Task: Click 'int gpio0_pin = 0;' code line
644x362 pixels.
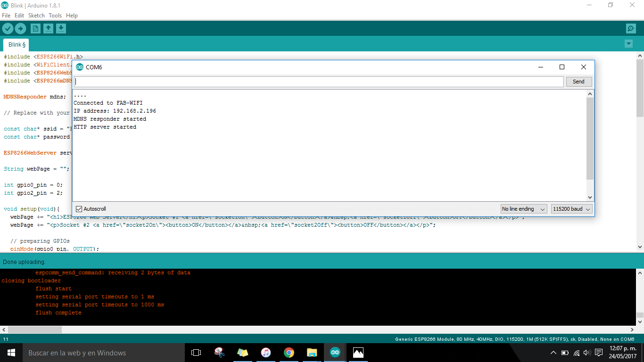Action: pos(33,185)
